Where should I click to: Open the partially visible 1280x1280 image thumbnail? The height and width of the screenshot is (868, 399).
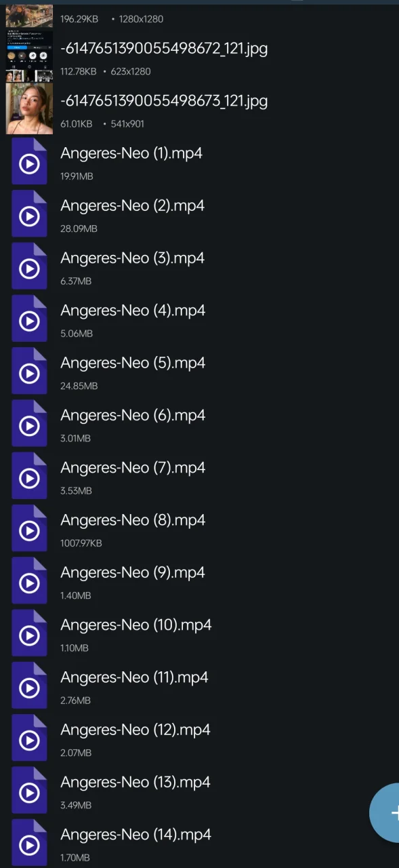pyautogui.click(x=29, y=15)
